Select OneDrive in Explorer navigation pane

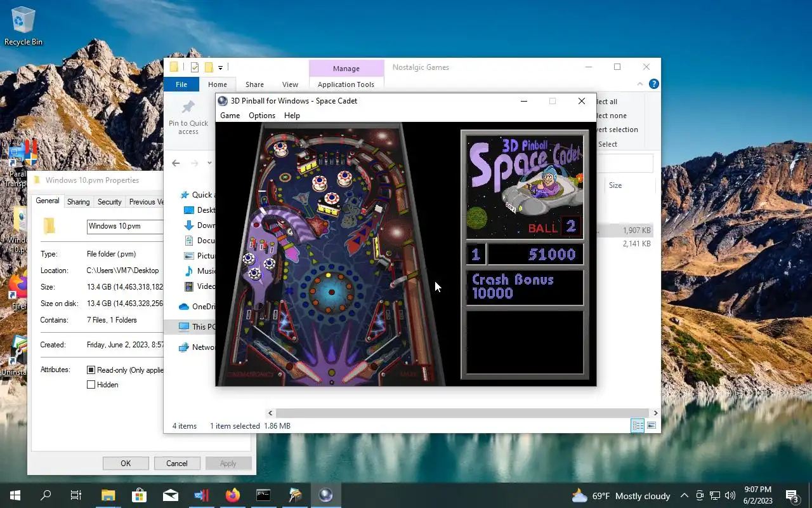tap(197, 306)
